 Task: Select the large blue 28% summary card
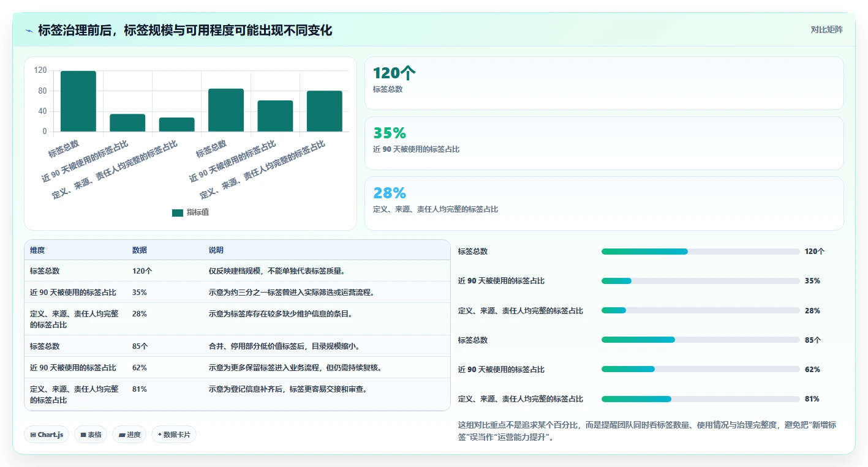(x=604, y=203)
